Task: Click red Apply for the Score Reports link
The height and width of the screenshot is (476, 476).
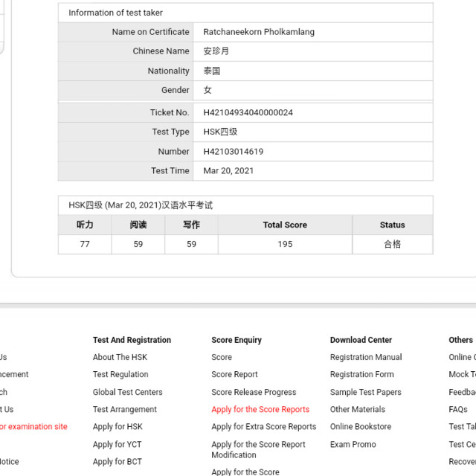Action: [260, 409]
